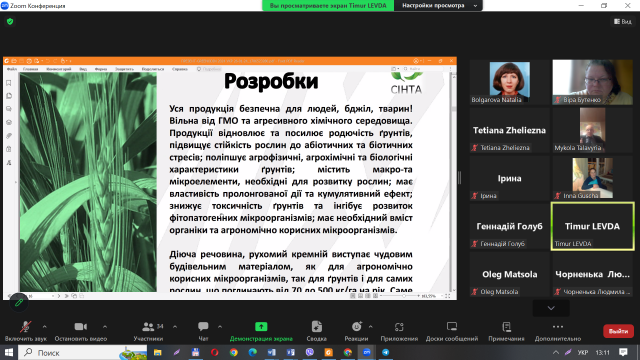Open Telegram from taskbar

point(386,352)
